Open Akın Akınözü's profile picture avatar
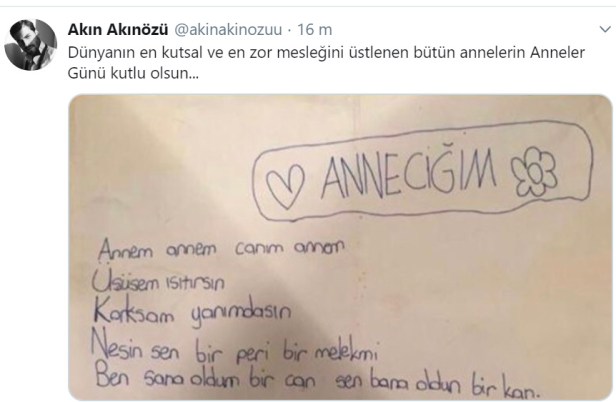The image size is (616, 402). point(31,44)
